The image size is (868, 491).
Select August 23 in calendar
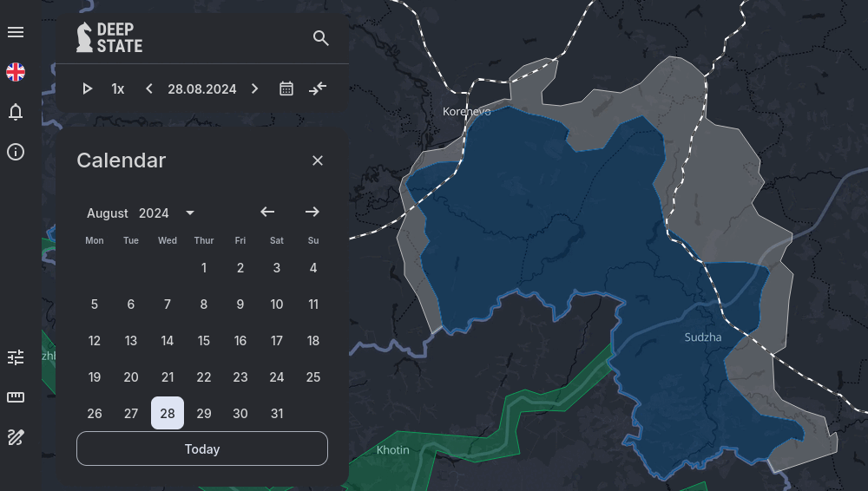click(x=240, y=377)
